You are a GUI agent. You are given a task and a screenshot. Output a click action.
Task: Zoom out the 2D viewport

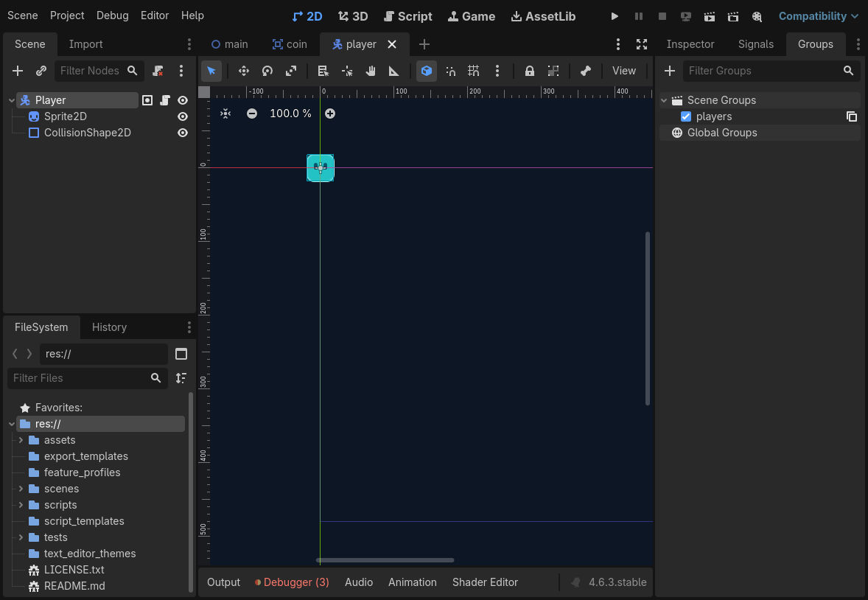[x=252, y=114]
